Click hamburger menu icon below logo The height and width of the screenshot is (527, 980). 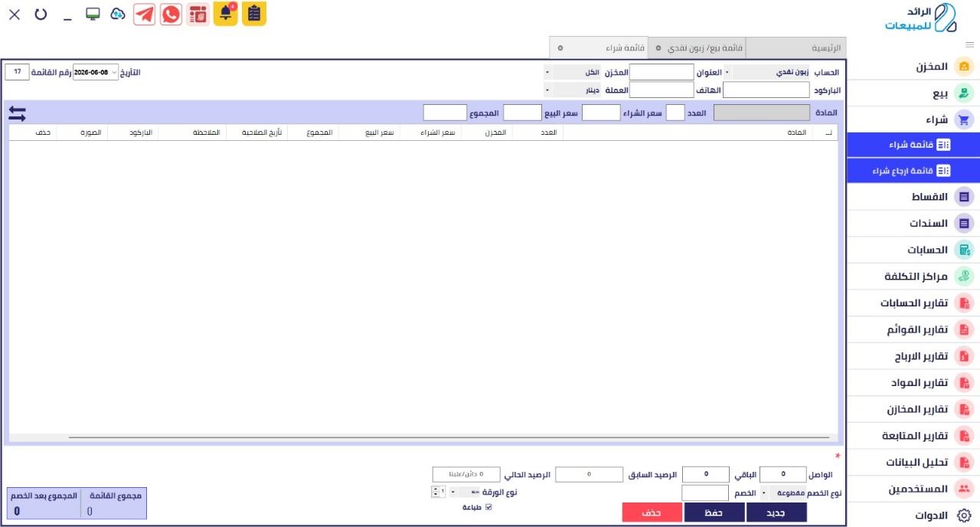[x=970, y=44]
